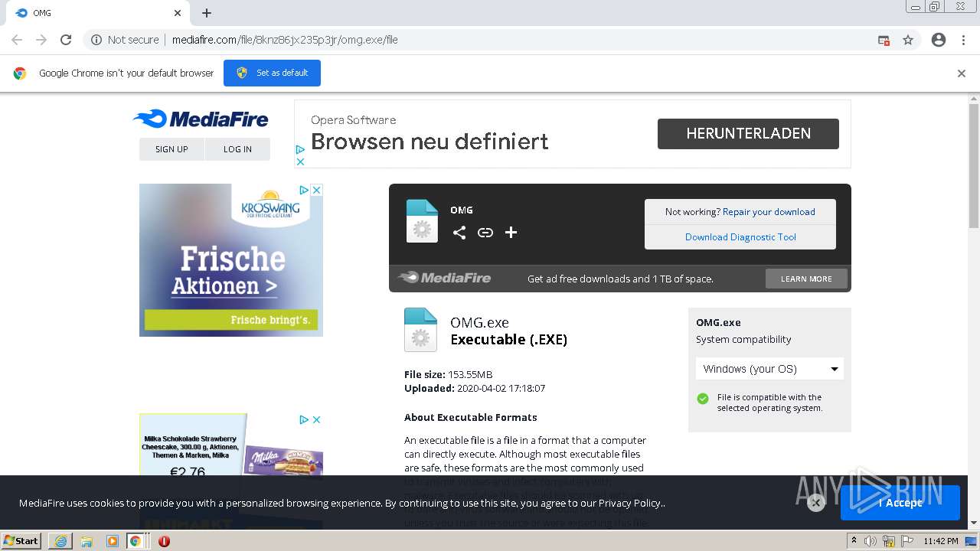Image resolution: width=980 pixels, height=551 pixels.
Task: Close the cookie notice with X
Action: point(816,503)
